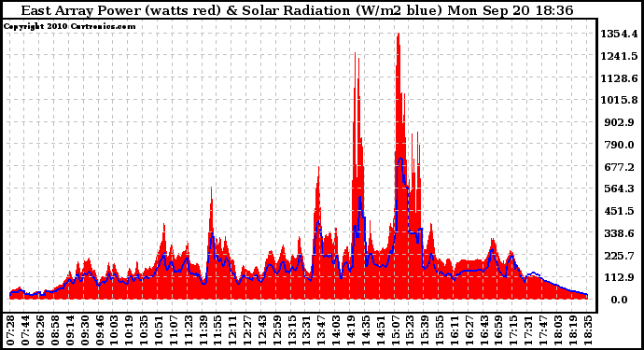The image size is (644, 350).
Task: Click the 11:23 time label
Action: point(189,330)
